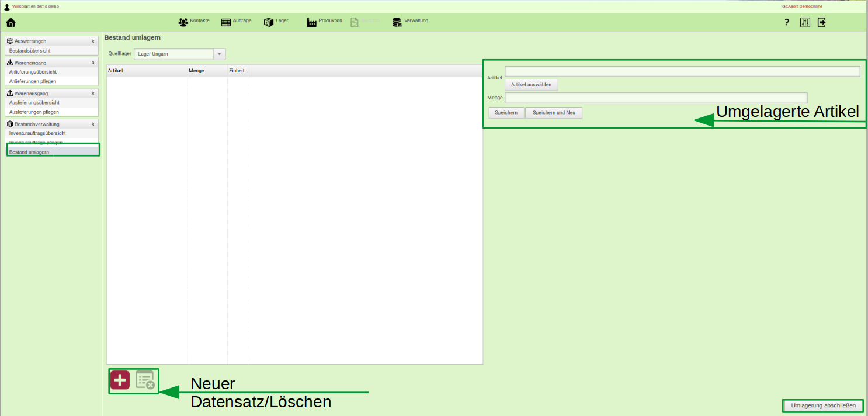Open the help question mark icon

click(x=787, y=23)
